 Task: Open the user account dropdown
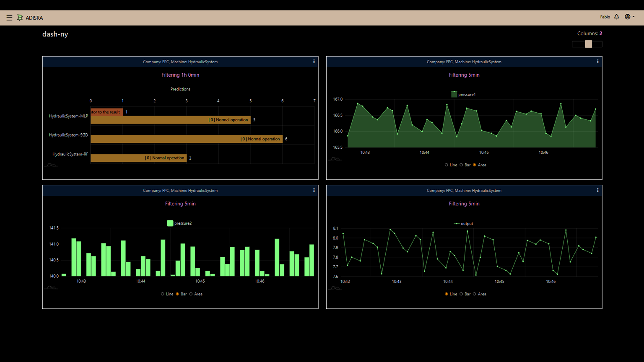tap(629, 17)
